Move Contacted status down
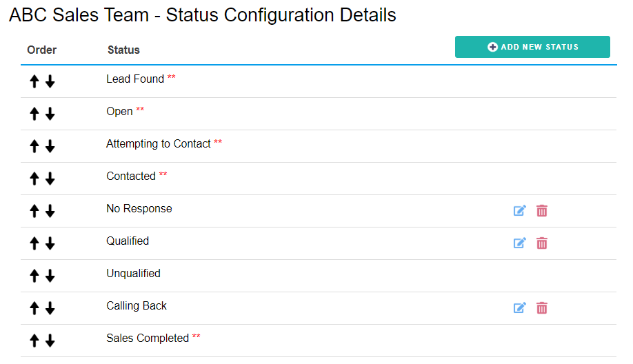Viewport: 633px width, 364px height. [x=50, y=179]
